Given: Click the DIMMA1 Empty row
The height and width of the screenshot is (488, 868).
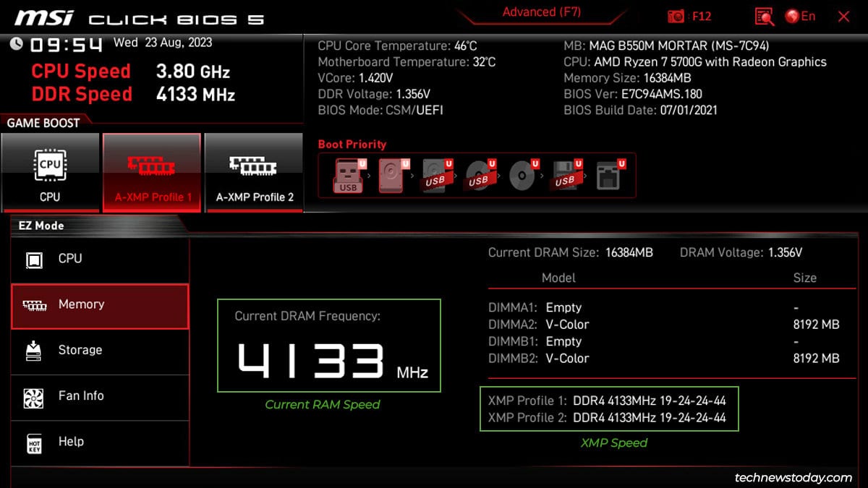Looking at the screenshot, I should (x=664, y=307).
